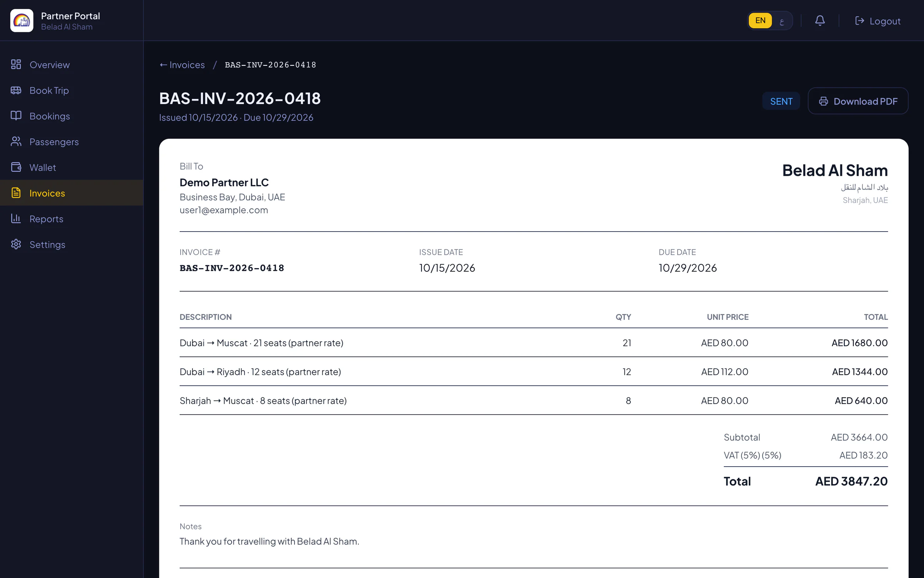Download the invoice PDF
This screenshot has width=924, height=578.
pos(858,101)
